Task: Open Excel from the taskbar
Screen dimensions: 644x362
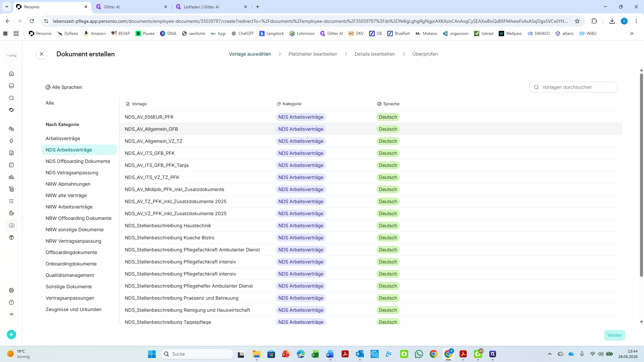Action: coord(315,354)
